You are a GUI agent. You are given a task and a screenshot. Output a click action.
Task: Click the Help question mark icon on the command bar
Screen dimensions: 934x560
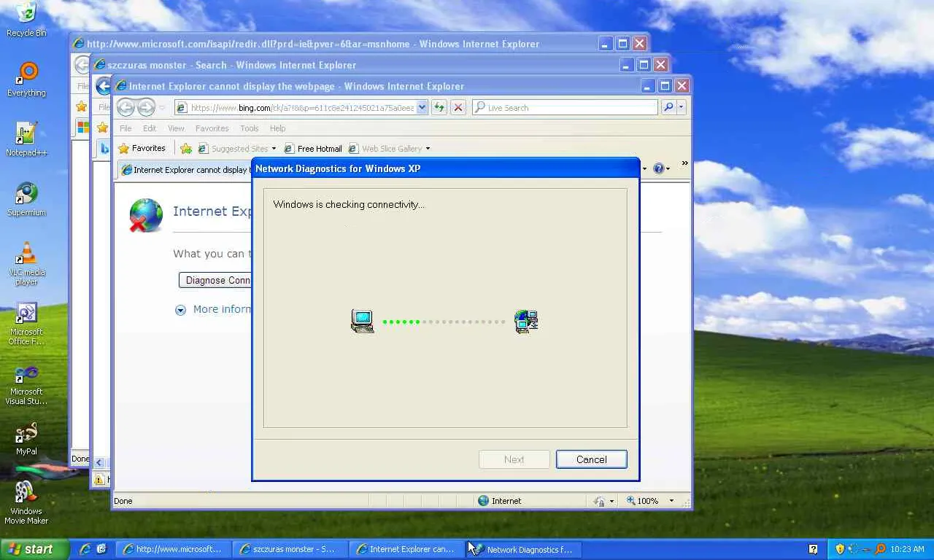[658, 168]
